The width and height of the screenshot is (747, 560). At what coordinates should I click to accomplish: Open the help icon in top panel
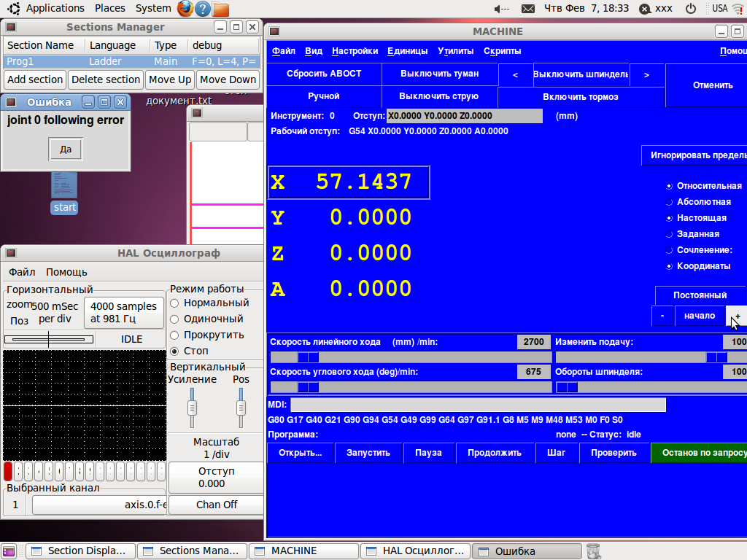point(204,9)
